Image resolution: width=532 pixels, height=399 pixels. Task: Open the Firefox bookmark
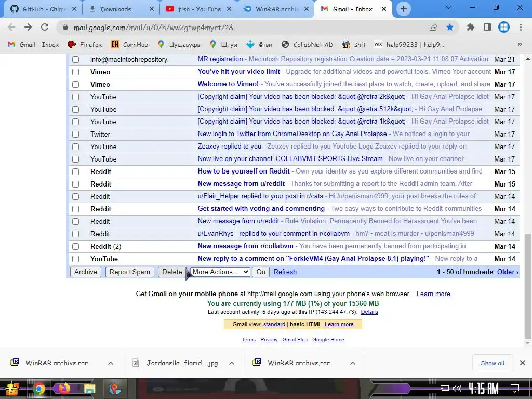[85, 45]
